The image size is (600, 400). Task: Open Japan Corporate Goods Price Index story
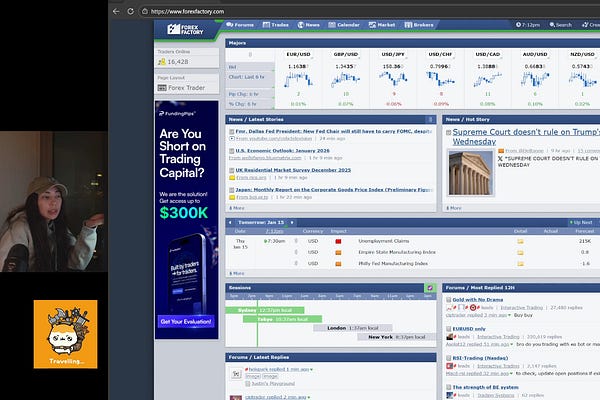[x=334, y=189]
